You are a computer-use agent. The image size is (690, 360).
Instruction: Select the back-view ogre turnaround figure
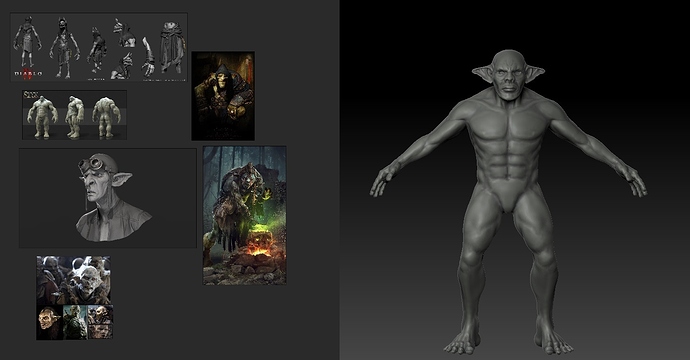point(106,117)
